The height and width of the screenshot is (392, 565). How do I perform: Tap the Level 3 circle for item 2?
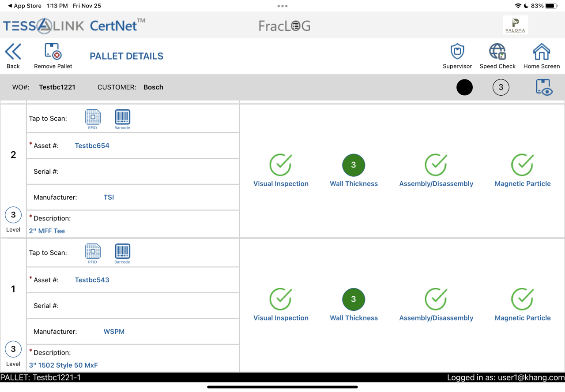coord(13,215)
